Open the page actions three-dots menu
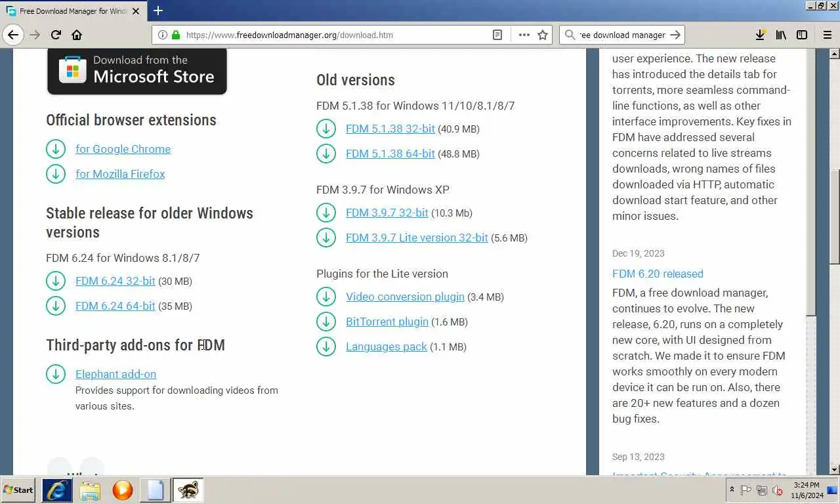This screenshot has width=840, height=504. [524, 35]
